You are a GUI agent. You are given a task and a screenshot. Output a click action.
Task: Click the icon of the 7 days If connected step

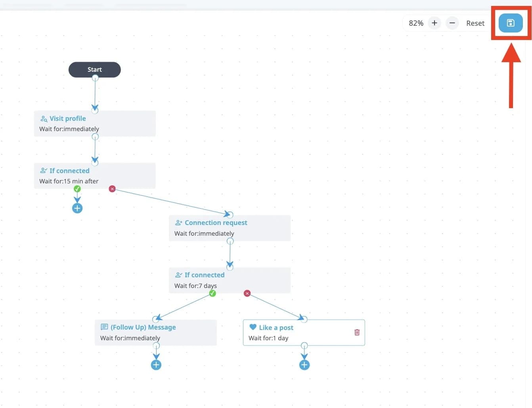point(179,275)
